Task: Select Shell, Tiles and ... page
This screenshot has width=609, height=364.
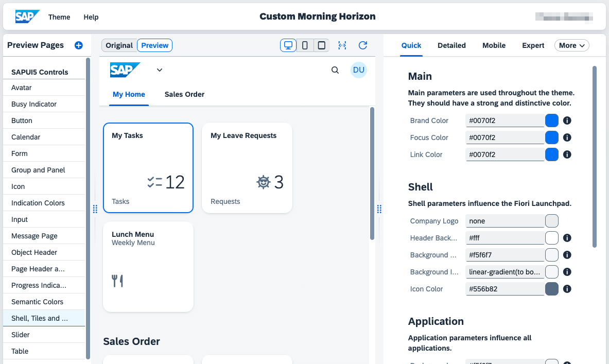Action: click(44, 318)
